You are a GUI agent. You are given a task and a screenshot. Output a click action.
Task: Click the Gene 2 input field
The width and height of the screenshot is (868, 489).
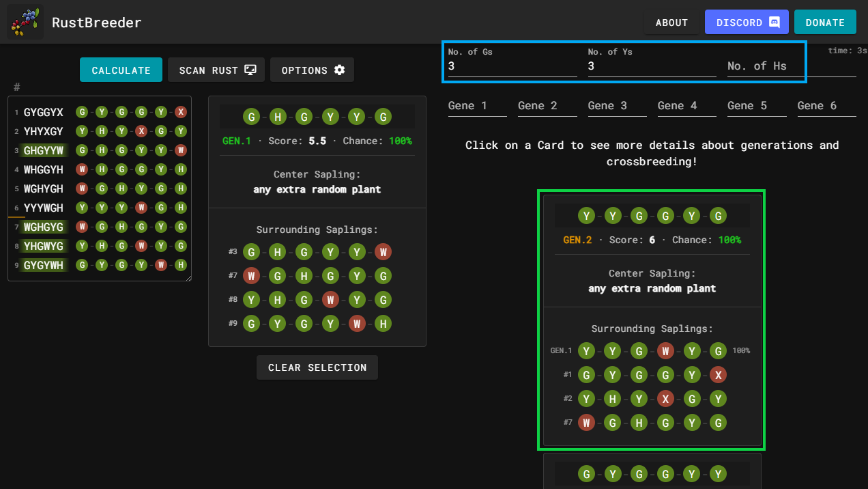(x=547, y=106)
